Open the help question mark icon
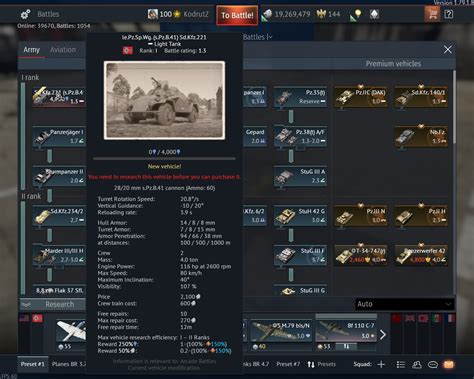 pyautogui.click(x=449, y=14)
